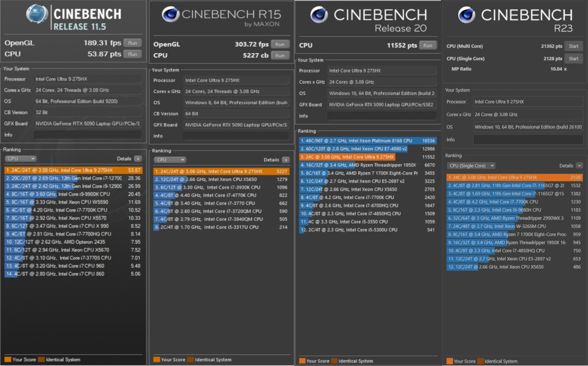
Task: Click the Cinebench R23 sphere logo
Action: (x=466, y=15)
